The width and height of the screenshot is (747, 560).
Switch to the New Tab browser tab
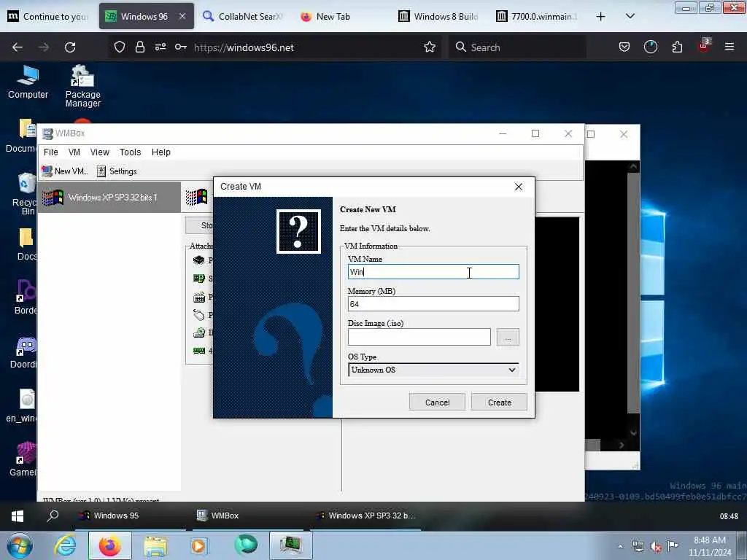tap(341, 17)
